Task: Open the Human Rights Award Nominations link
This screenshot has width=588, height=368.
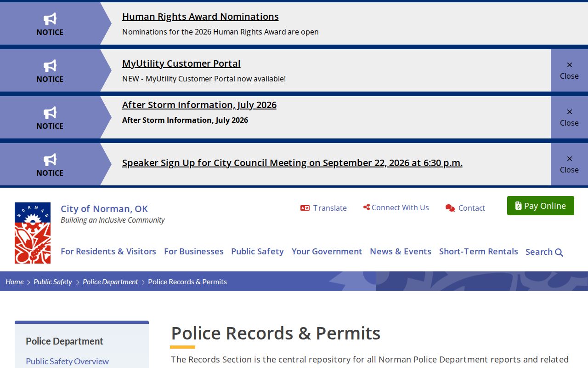Action: pos(200,17)
